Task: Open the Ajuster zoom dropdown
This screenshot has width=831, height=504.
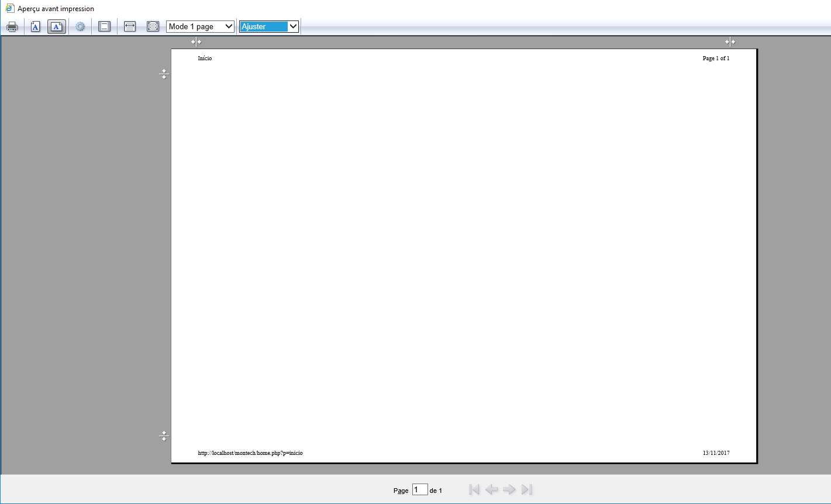Action: point(269,26)
